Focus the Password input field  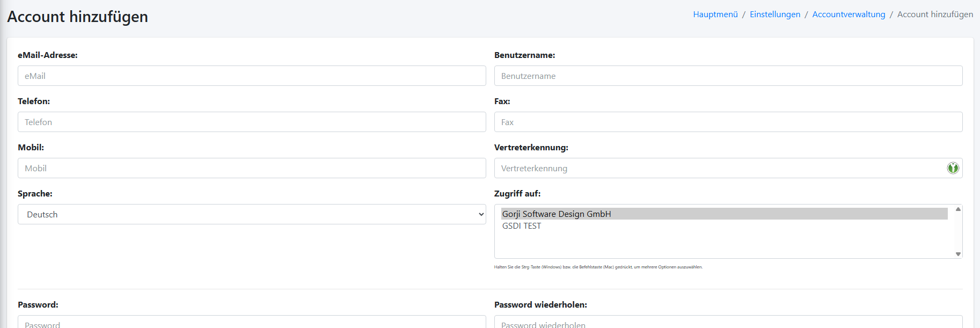tap(252, 323)
